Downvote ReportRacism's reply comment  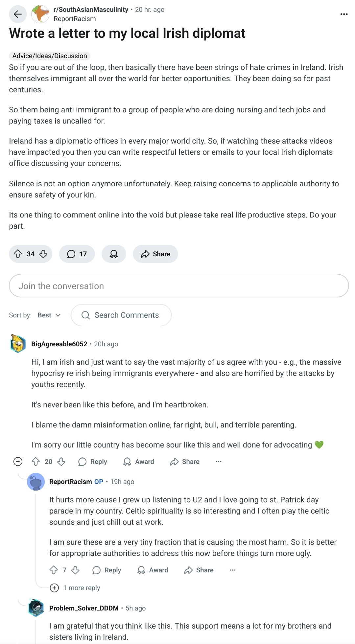[76, 570]
